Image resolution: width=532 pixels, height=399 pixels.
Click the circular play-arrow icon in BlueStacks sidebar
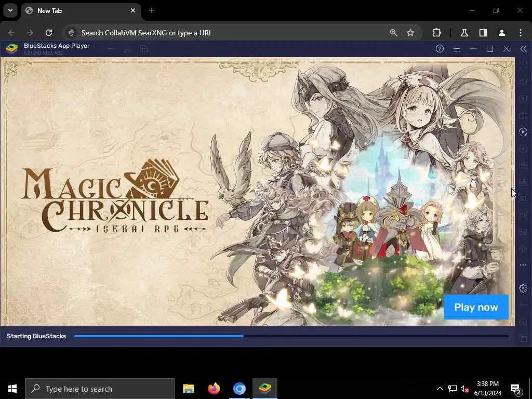pyautogui.click(x=523, y=132)
